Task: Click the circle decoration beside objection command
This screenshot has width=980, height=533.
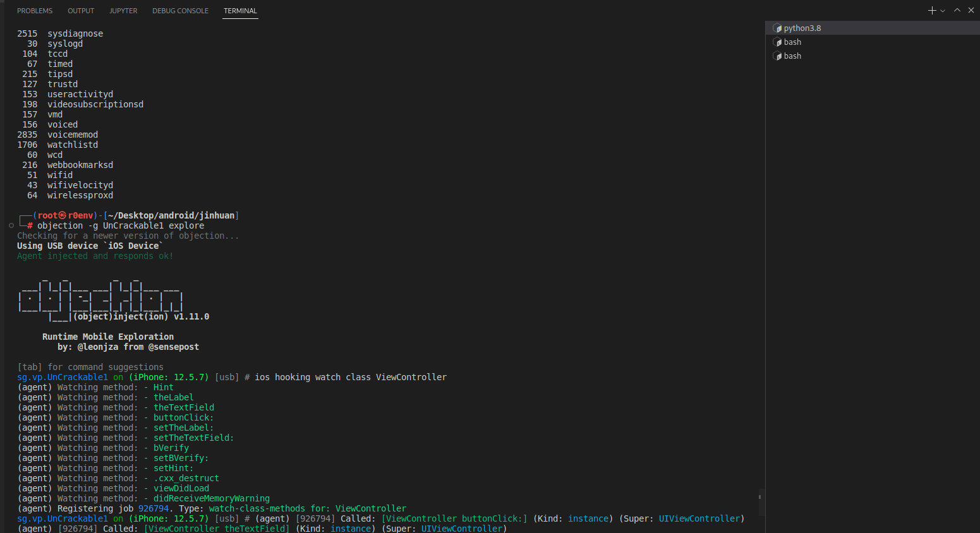Action: click(x=11, y=225)
